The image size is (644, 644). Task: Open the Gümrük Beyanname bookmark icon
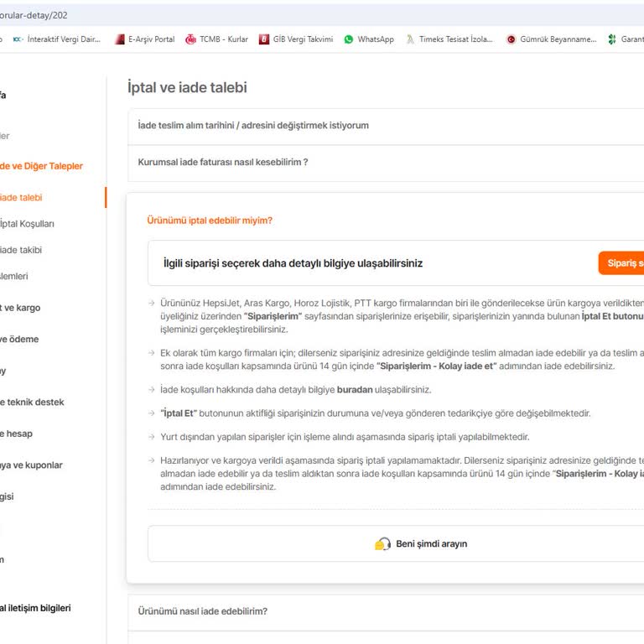(x=511, y=39)
